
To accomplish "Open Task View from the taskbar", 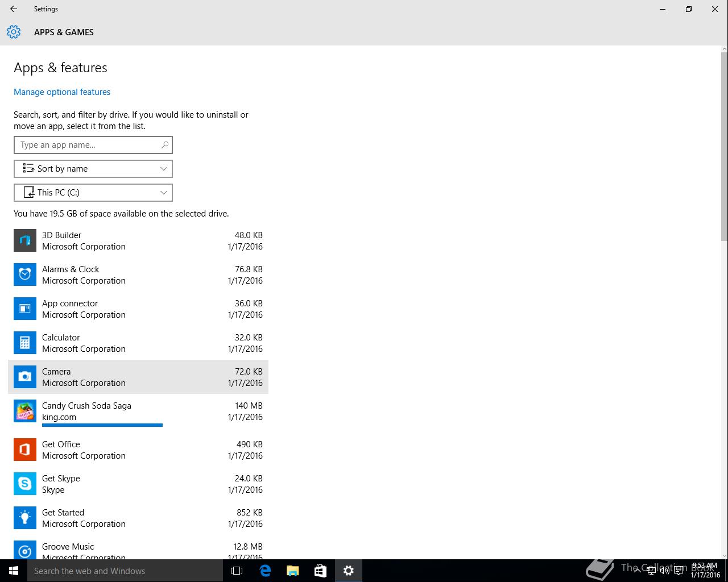I will 237,571.
